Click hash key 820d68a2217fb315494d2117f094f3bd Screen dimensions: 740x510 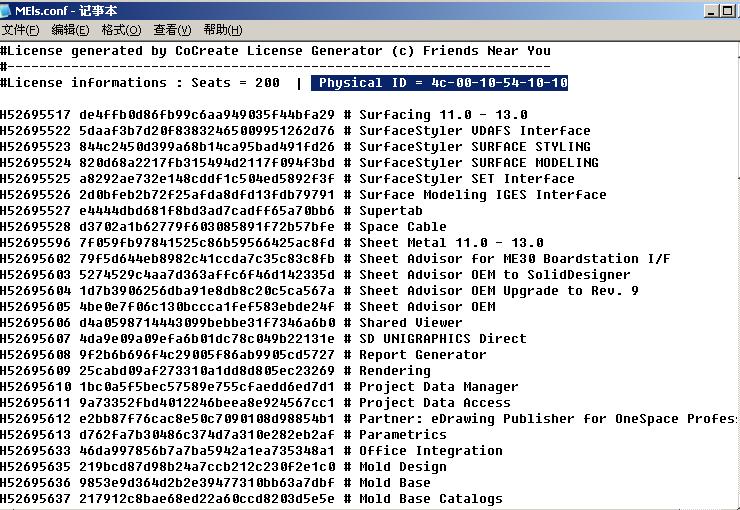point(207,163)
